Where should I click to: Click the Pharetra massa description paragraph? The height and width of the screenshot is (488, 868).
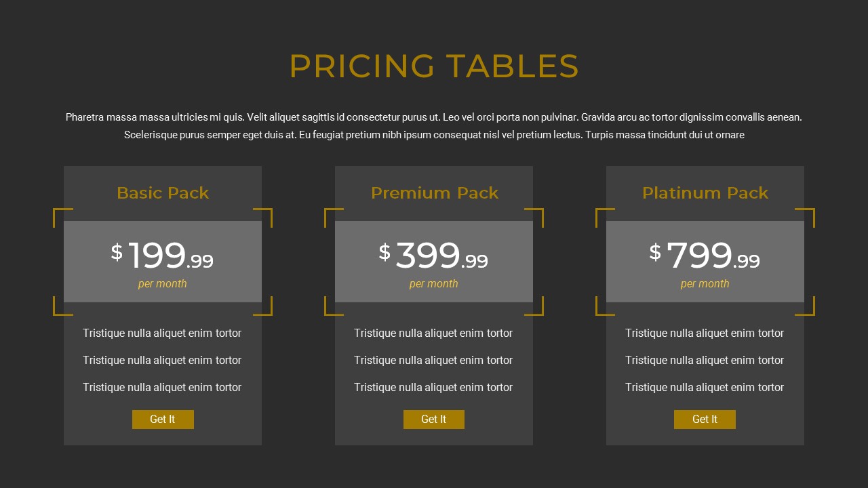[x=434, y=126]
